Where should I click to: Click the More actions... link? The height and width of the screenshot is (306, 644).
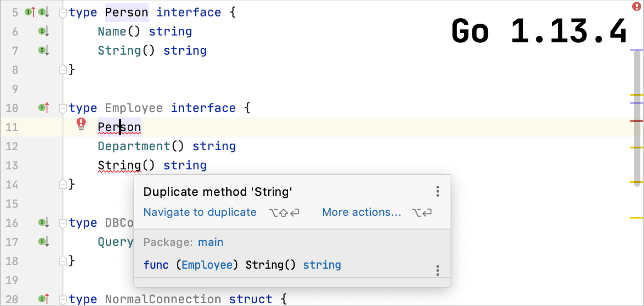click(x=362, y=212)
